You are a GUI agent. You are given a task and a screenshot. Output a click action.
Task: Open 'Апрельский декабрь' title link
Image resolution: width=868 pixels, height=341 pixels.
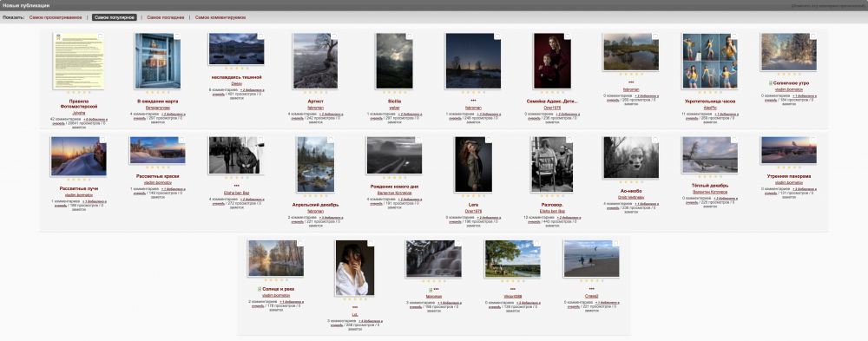(315, 204)
